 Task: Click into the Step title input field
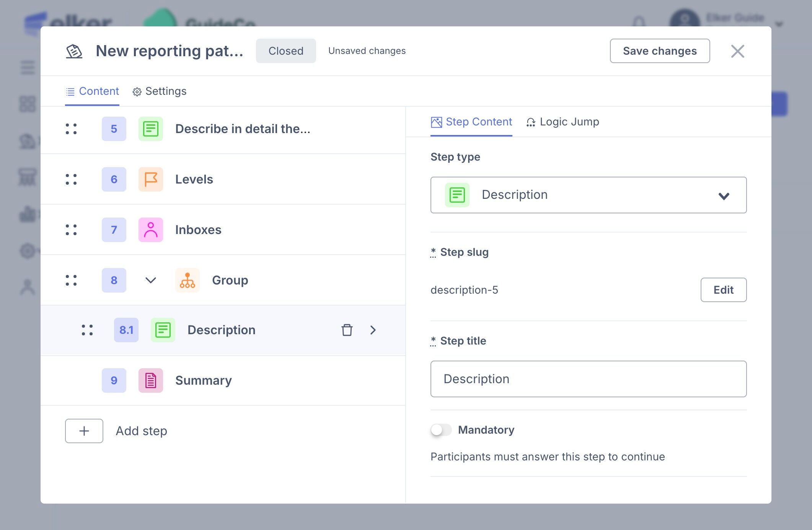tap(588, 379)
